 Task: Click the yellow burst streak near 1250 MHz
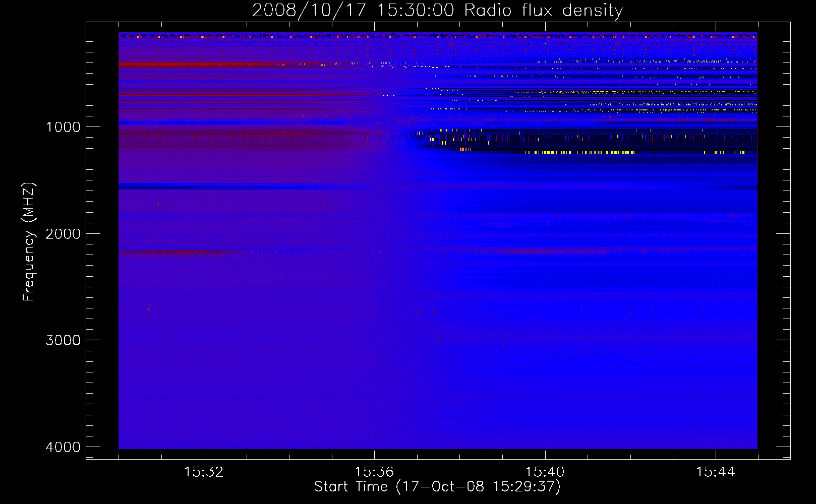580,152
